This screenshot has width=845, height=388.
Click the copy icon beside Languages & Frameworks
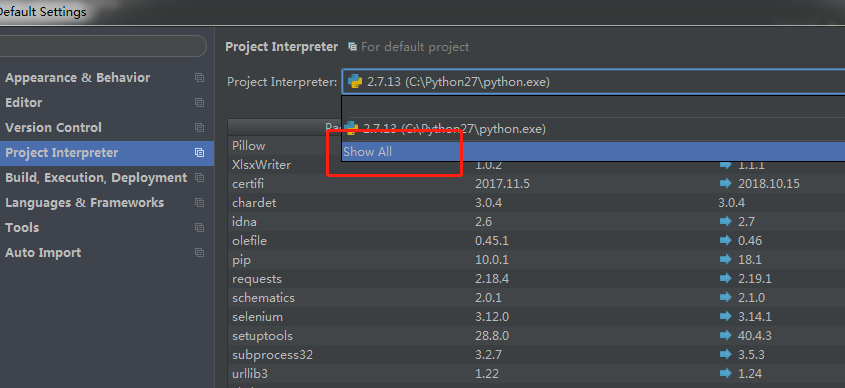pos(199,203)
